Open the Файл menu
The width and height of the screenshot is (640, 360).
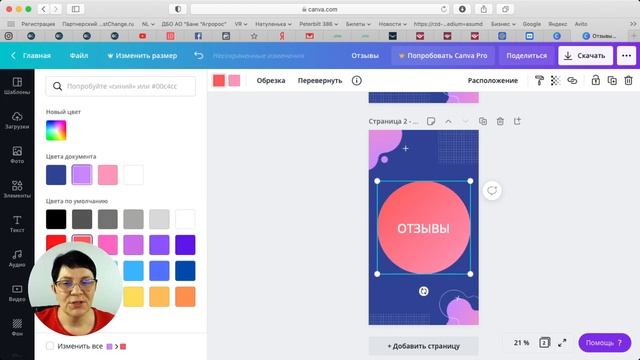pyautogui.click(x=79, y=56)
